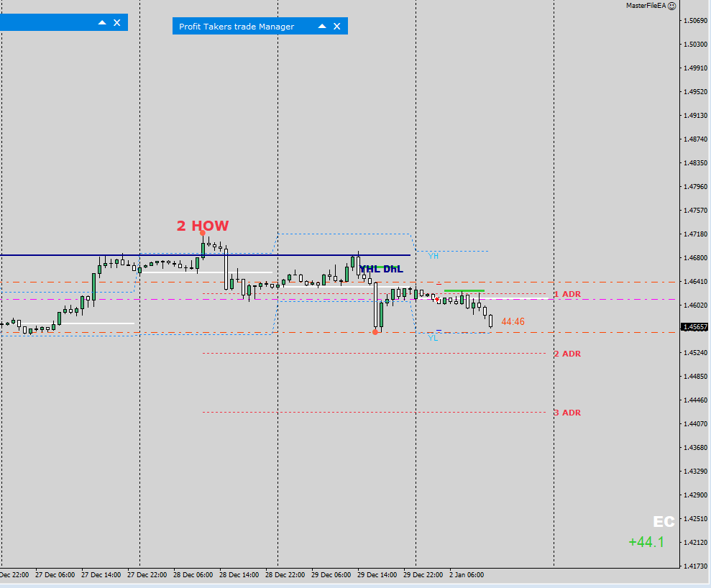Click the YHL DhL text label
Image resolution: width=711 pixels, height=588 pixels.
[x=381, y=270]
